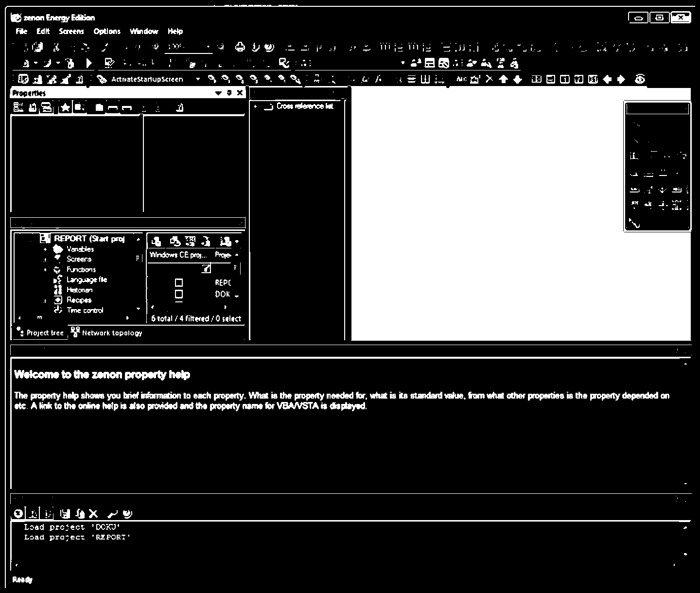The image size is (700, 593).
Task: Click the left arrow icon in element toolbar
Action: click(x=607, y=79)
